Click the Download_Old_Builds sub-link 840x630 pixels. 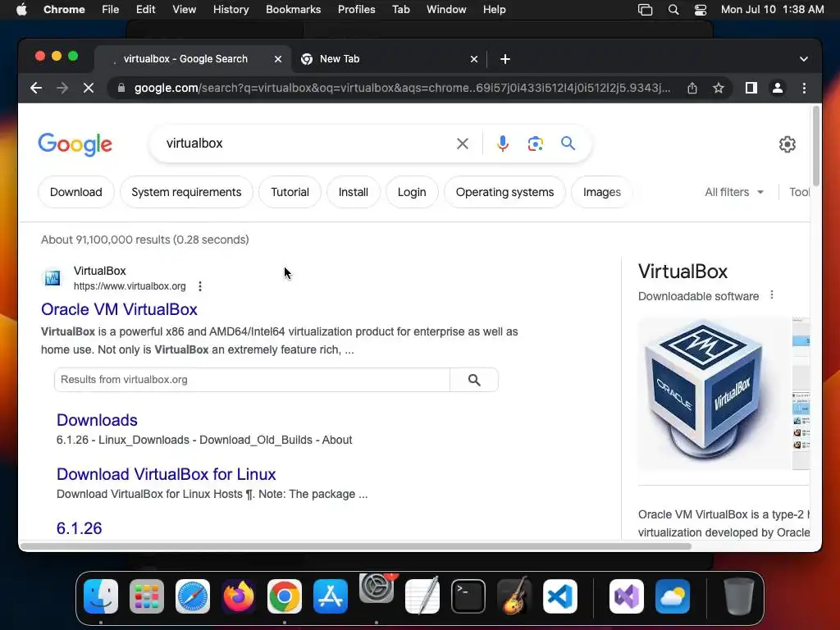(x=256, y=441)
